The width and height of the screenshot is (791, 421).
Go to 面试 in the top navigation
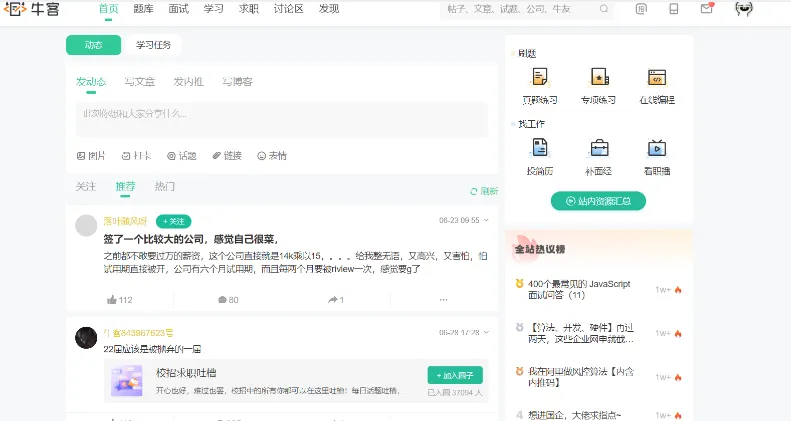(x=179, y=9)
